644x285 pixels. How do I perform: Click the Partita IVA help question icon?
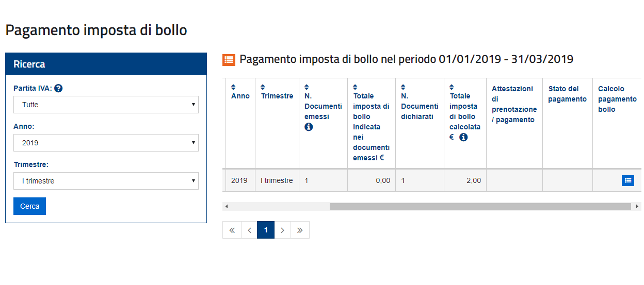[x=58, y=89]
